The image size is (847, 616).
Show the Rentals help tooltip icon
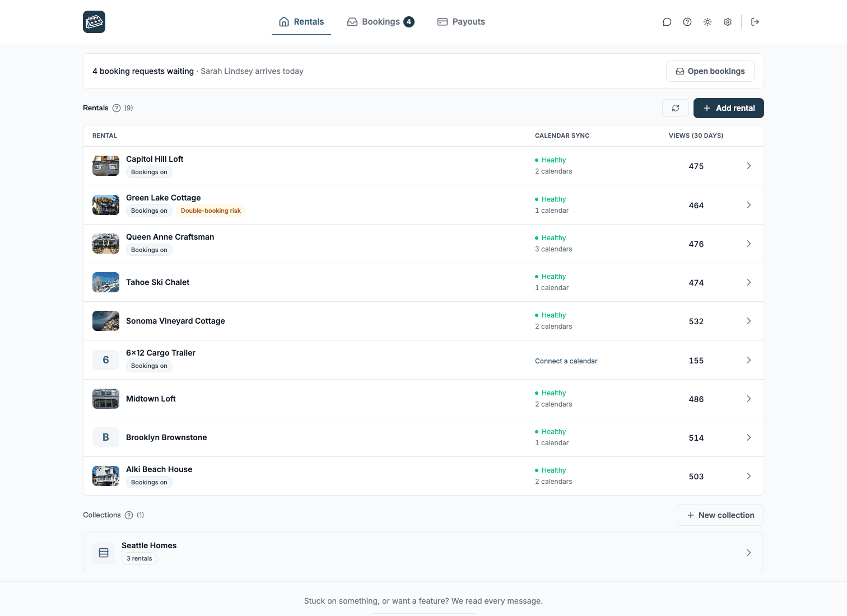pyautogui.click(x=117, y=108)
